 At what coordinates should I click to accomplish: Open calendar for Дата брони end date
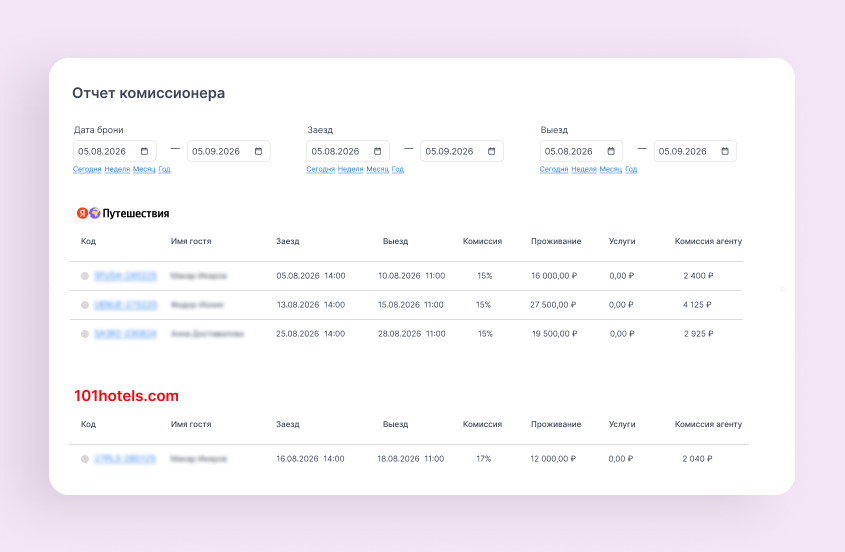point(259,151)
